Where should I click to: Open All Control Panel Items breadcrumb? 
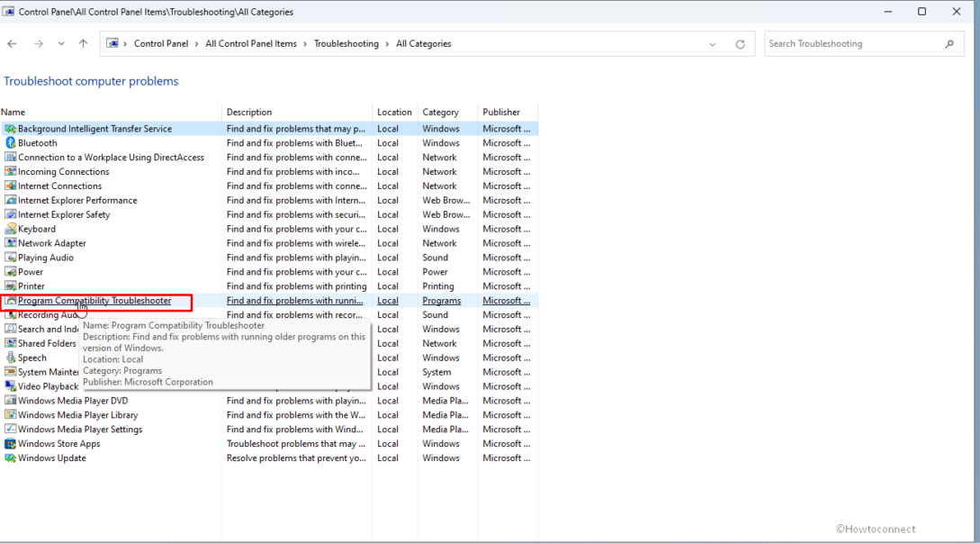[249, 43]
